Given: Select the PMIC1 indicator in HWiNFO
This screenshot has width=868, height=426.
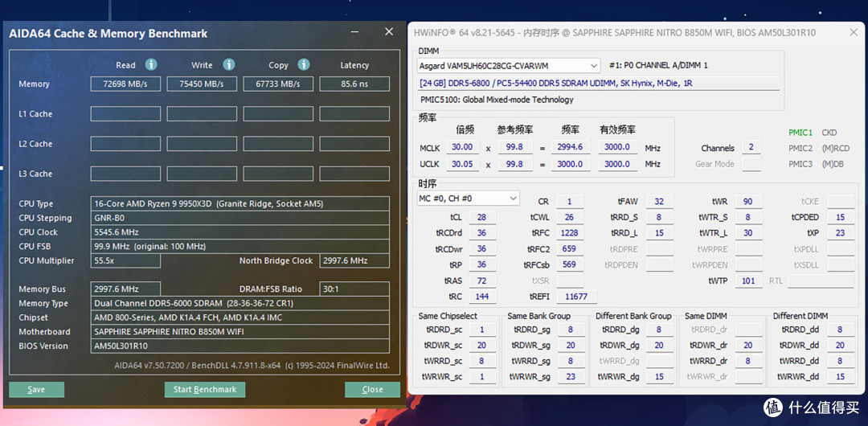Looking at the screenshot, I should point(800,133).
